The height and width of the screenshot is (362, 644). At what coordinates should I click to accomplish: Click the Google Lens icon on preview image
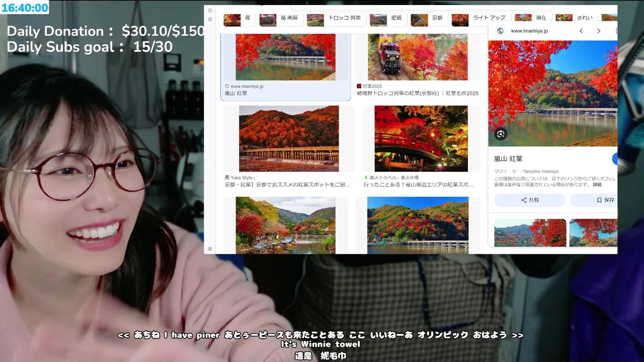[500, 134]
